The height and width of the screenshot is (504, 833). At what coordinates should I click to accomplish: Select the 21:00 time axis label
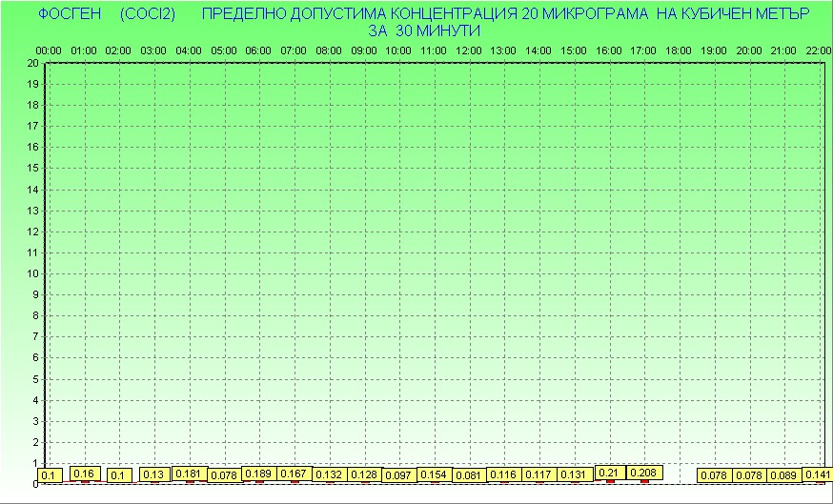click(783, 51)
